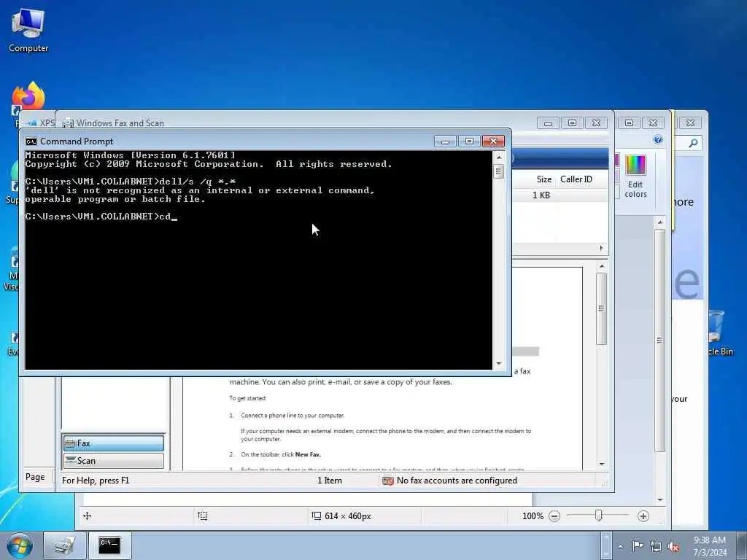This screenshot has height=560, width=747.
Task: Open the Firefox desktop shortcut
Action: 28,96
